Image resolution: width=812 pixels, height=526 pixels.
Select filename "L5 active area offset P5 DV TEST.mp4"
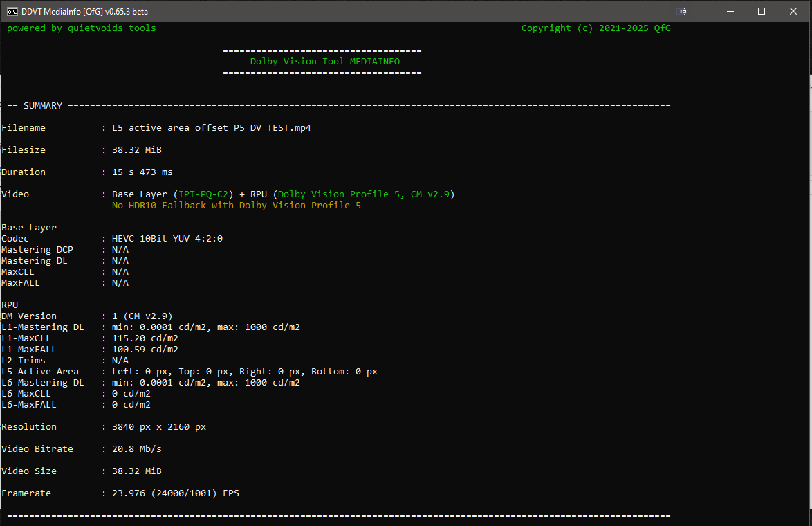pos(211,128)
